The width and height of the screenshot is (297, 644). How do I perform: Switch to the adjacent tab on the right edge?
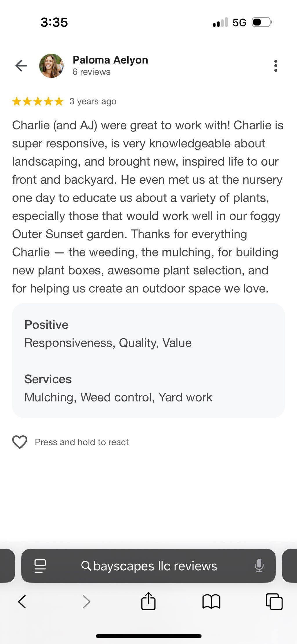289,566
